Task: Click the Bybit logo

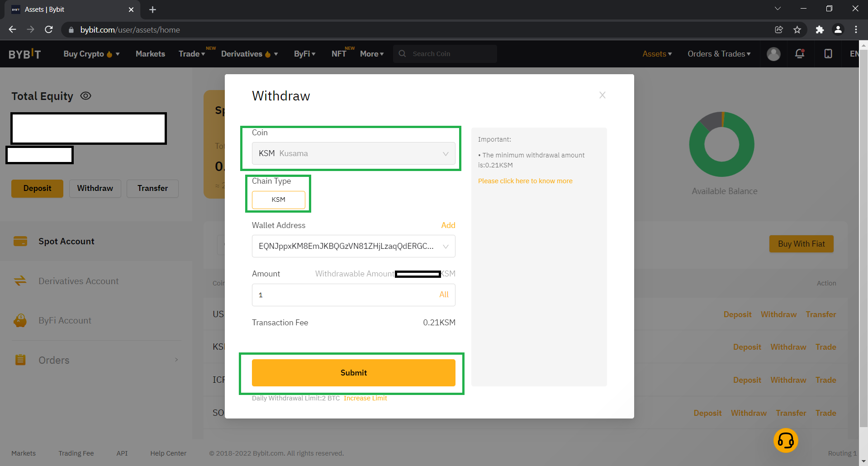Action: [25, 54]
